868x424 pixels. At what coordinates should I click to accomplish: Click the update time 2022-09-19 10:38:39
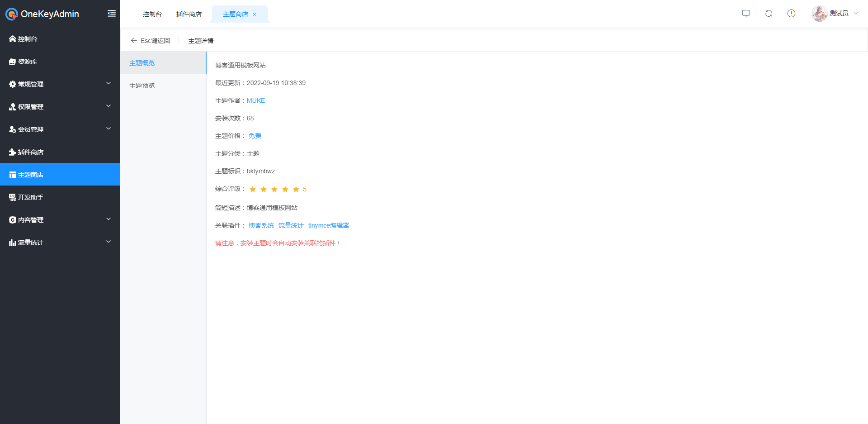[276, 83]
